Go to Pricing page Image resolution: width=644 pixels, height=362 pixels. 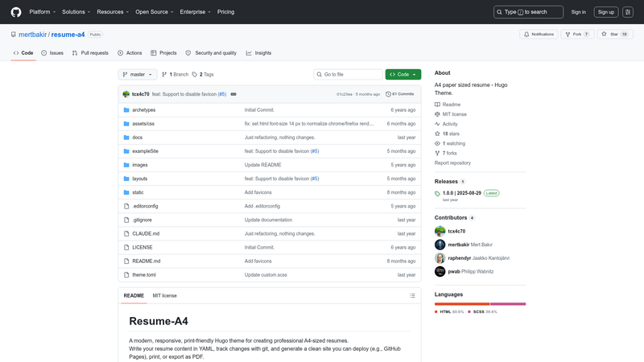point(226,12)
